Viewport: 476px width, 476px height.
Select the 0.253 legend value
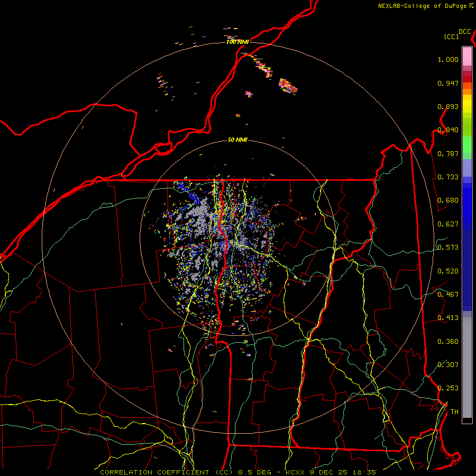click(448, 388)
